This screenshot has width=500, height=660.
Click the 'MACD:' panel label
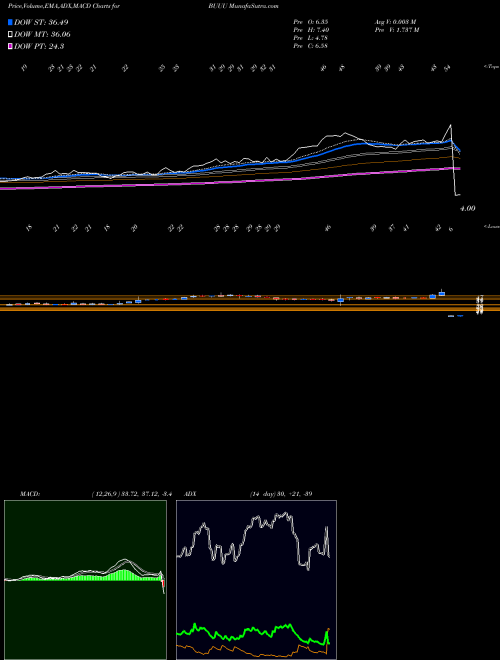(29, 494)
